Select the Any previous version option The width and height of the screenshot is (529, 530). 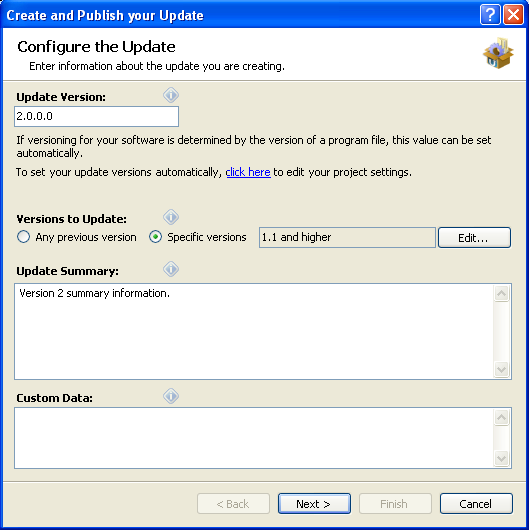(77, 237)
